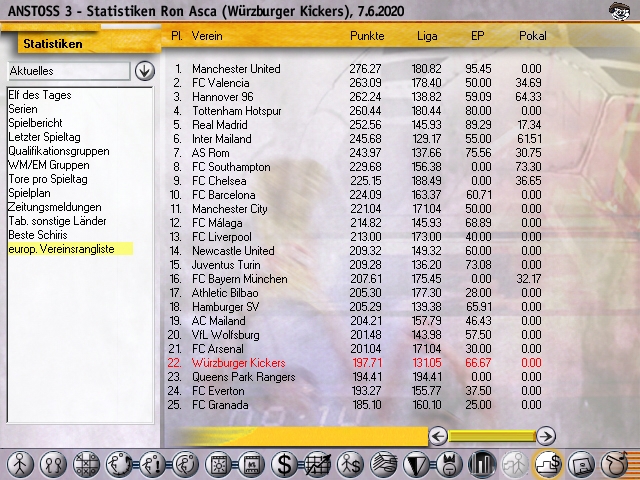Click the whistle with music note icon
640x480 pixels.
click(614, 464)
